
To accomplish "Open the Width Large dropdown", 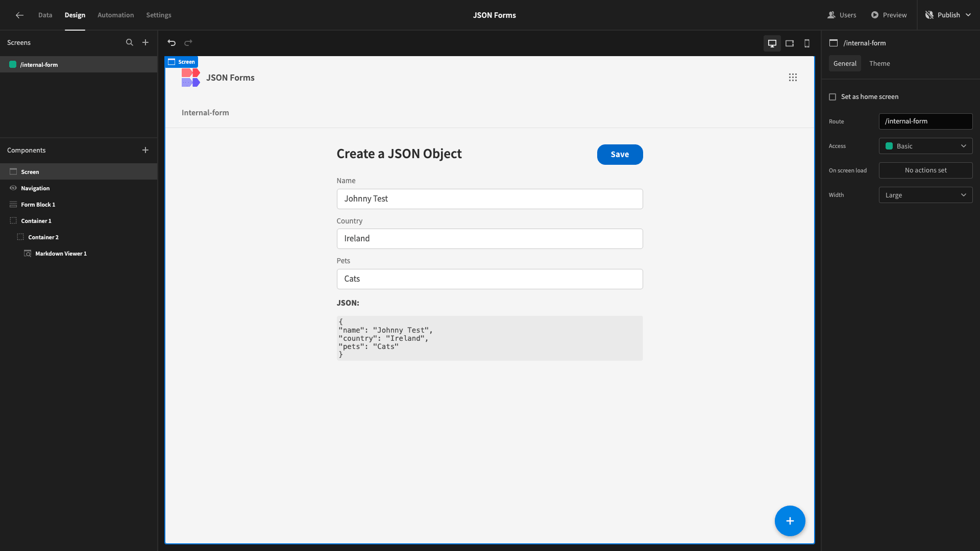I will 925,195.
